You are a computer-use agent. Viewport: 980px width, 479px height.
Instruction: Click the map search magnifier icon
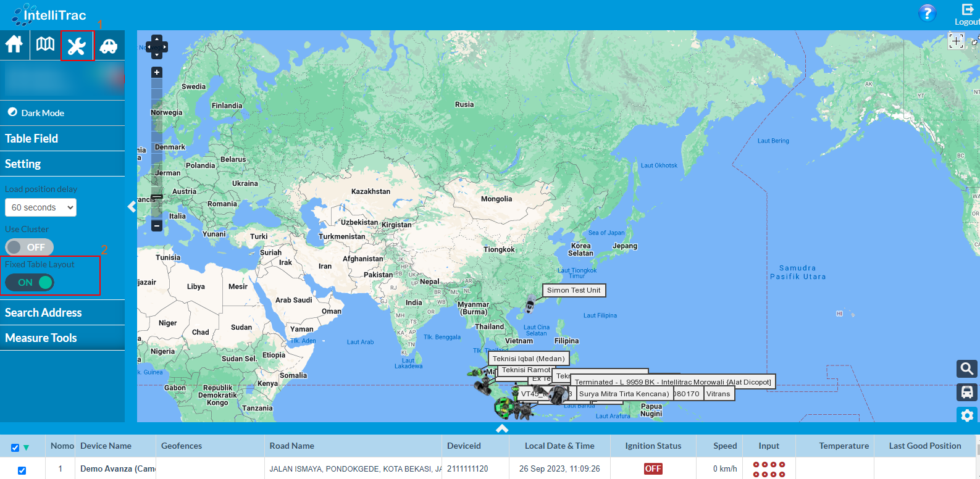pyautogui.click(x=966, y=369)
